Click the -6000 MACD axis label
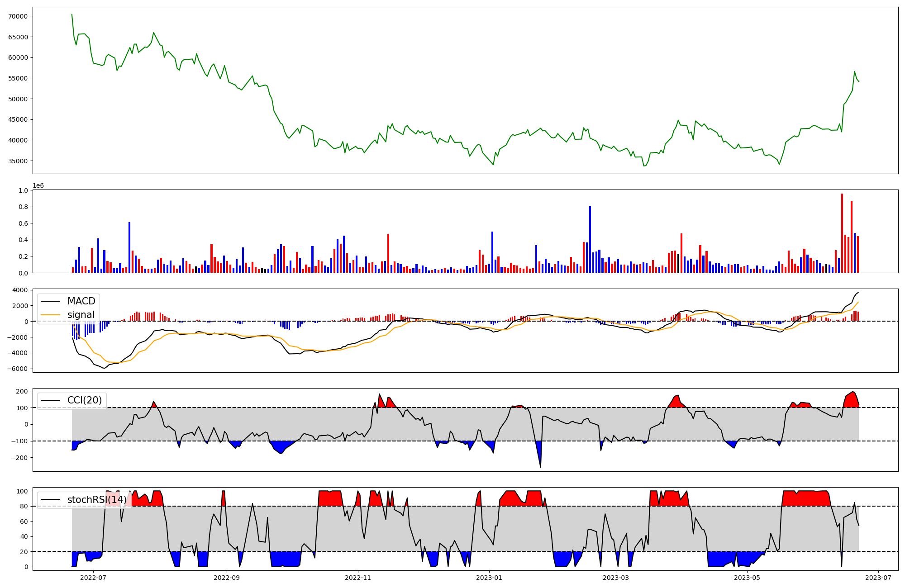The height and width of the screenshot is (588, 905). tap(17, 369)
